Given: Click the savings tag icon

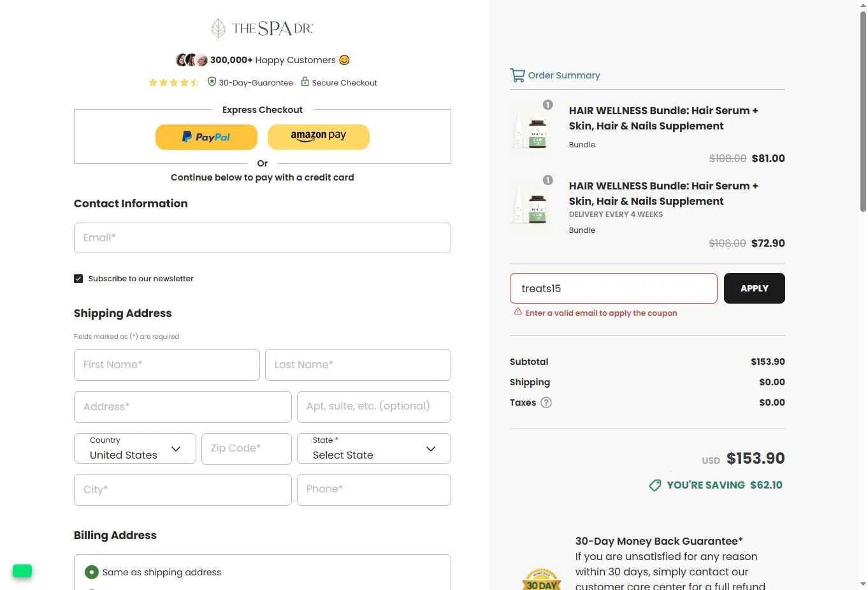Looking at the screenshot, I should tap(655, 485).
